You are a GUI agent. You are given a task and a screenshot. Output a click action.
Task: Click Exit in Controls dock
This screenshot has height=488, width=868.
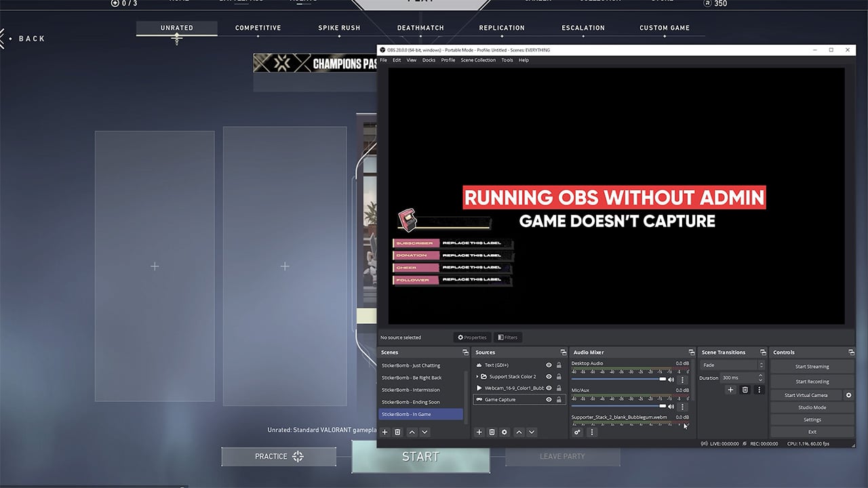(x=812, y=432)
